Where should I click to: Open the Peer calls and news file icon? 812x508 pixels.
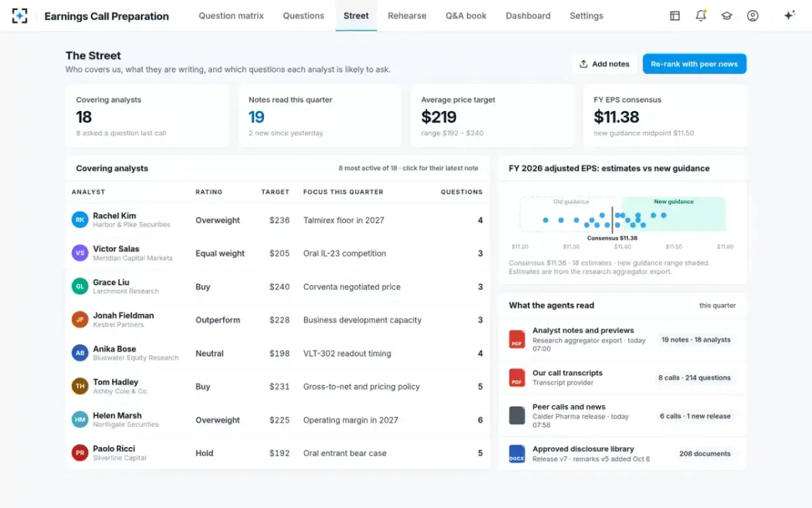tap(517, 416)
